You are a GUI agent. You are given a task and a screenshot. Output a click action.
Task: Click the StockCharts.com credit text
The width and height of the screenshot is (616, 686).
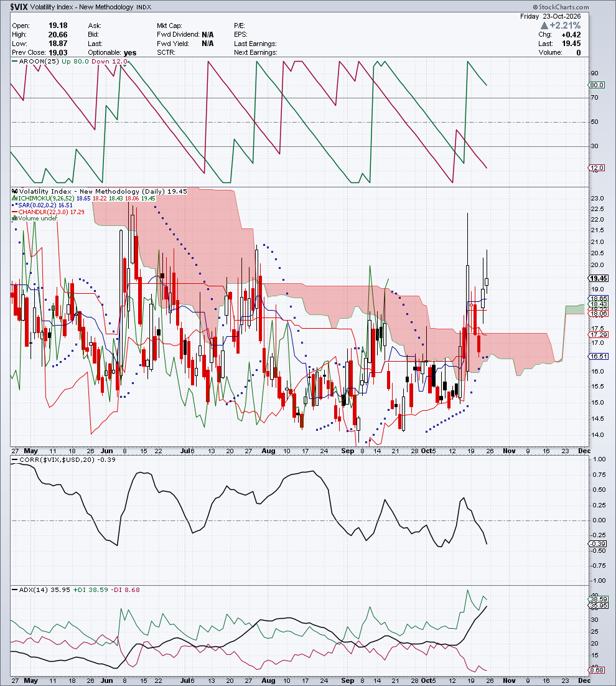tap(561, 7)
